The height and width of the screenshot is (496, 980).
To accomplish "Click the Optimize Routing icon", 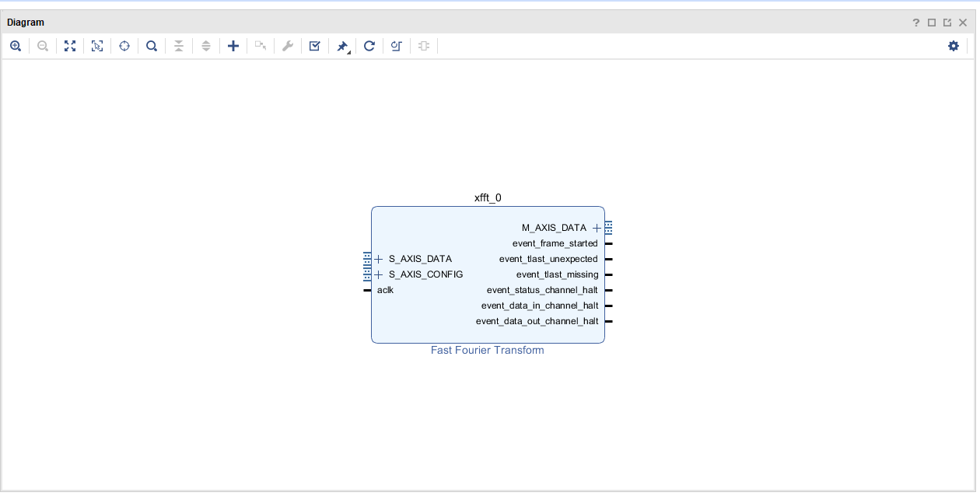I will point(397,46).
